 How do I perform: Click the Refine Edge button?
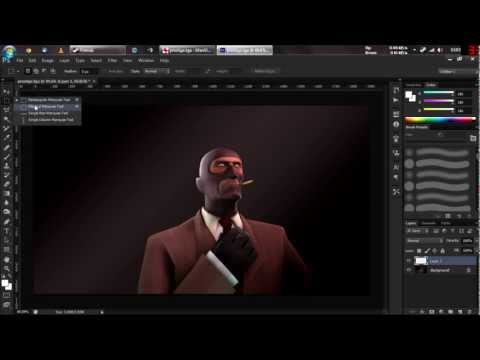pos(265,71)
